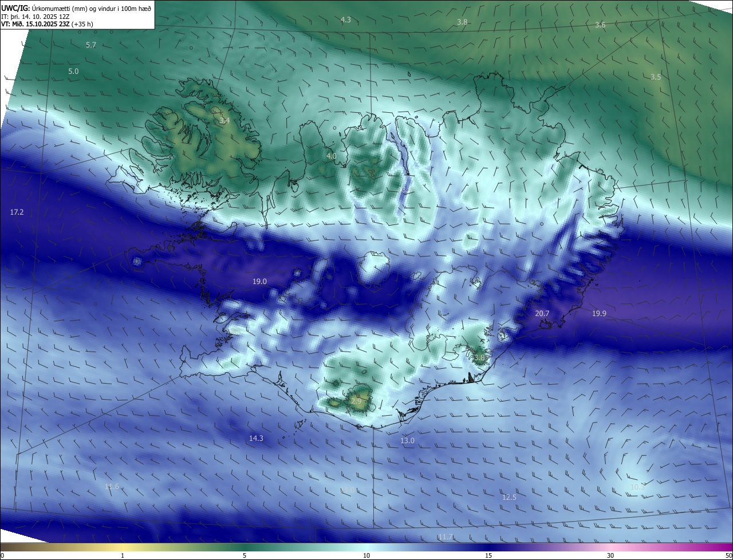Click the colorbar tick labeled 5
This screenshot has height=560, width=733.
coord(245,555)
